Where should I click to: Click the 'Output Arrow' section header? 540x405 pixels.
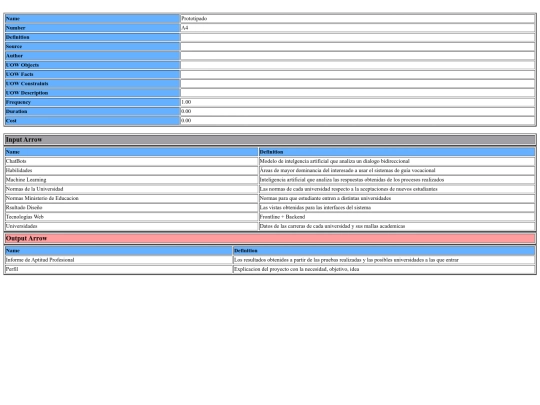[270, 238]
